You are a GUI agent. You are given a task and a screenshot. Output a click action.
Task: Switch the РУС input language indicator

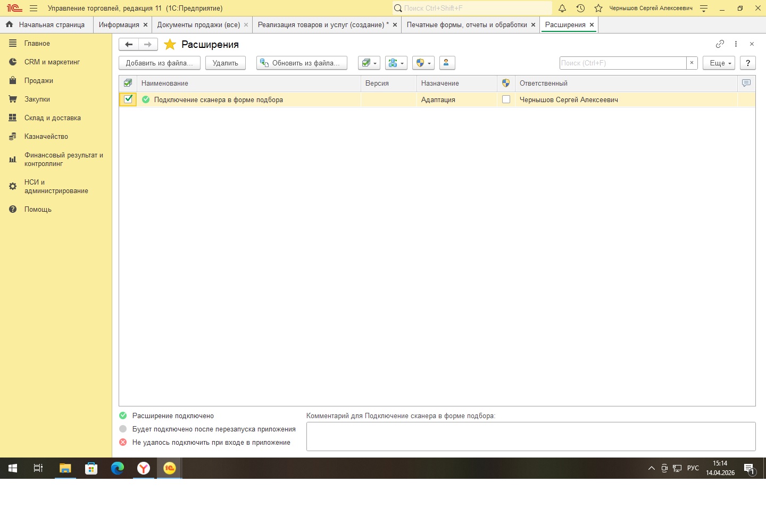[x=693, y=468]
